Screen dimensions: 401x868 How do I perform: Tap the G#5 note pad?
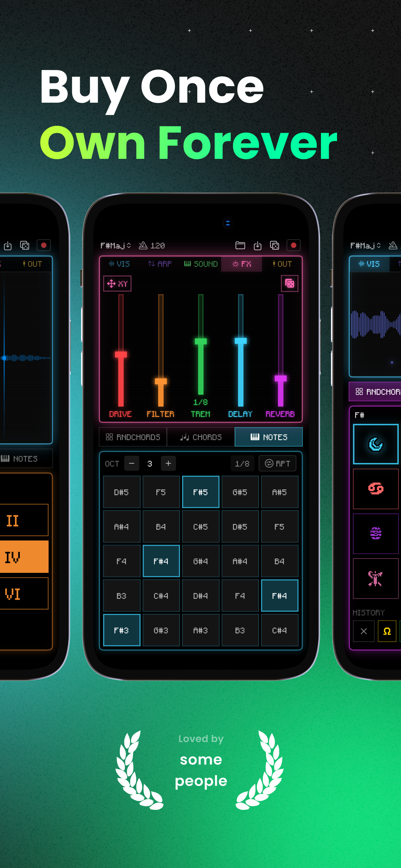coord(240,492)
